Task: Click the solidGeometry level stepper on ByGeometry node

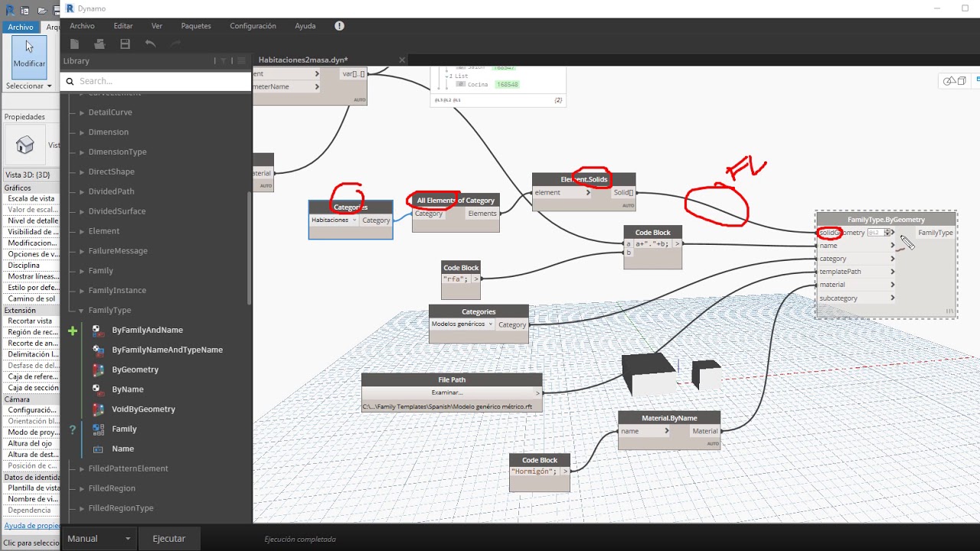Action: (x=887, y=233)
